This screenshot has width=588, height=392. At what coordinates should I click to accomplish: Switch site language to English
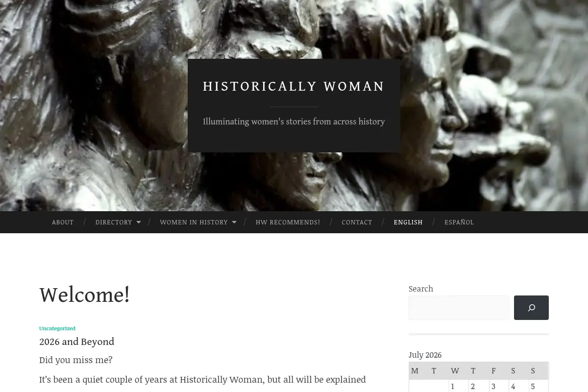coord(408,222)
